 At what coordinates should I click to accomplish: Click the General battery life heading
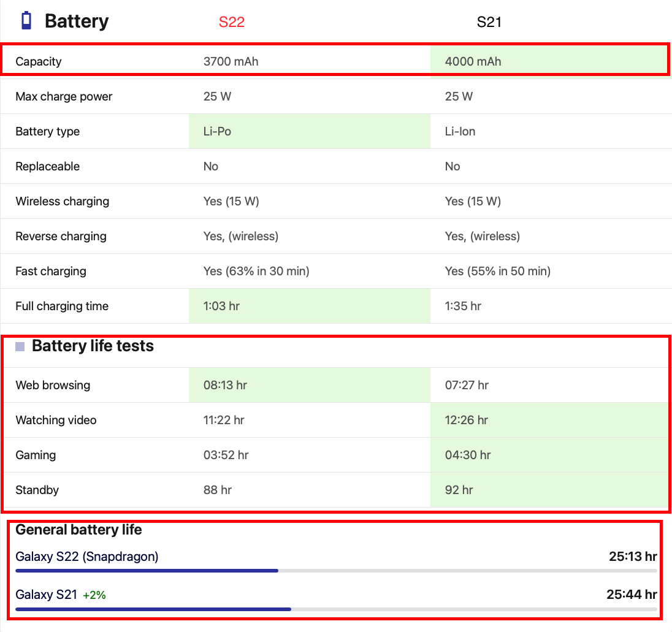(78, 530)
